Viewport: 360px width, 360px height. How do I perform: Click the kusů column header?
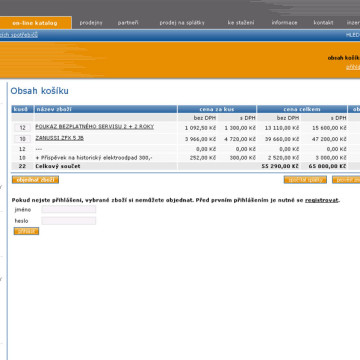coord(23,109)
